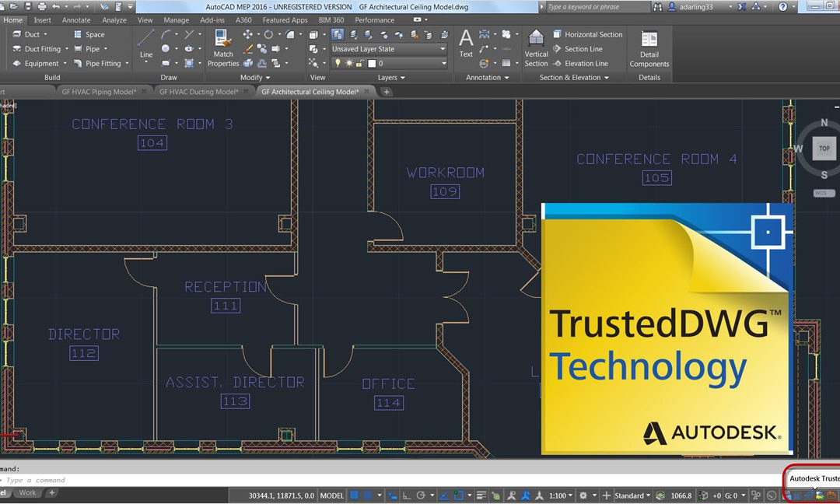
Task: Toggle the layer on/off lightbulb
Action: tap(338, 63)
